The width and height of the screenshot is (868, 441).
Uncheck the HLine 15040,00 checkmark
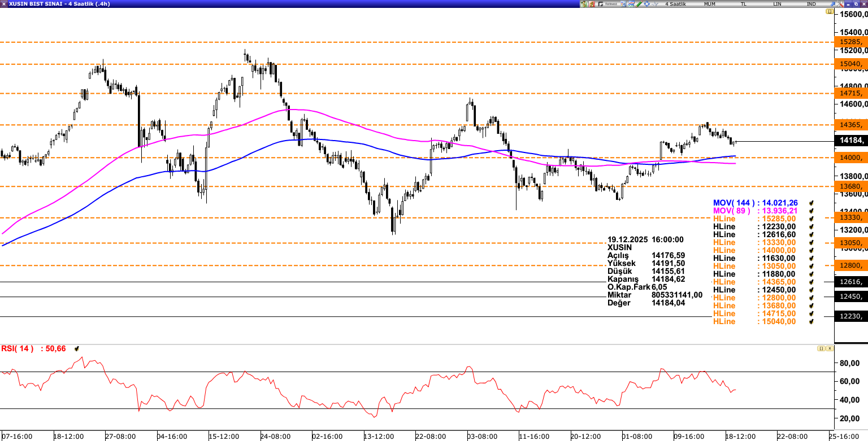(811, 321)
